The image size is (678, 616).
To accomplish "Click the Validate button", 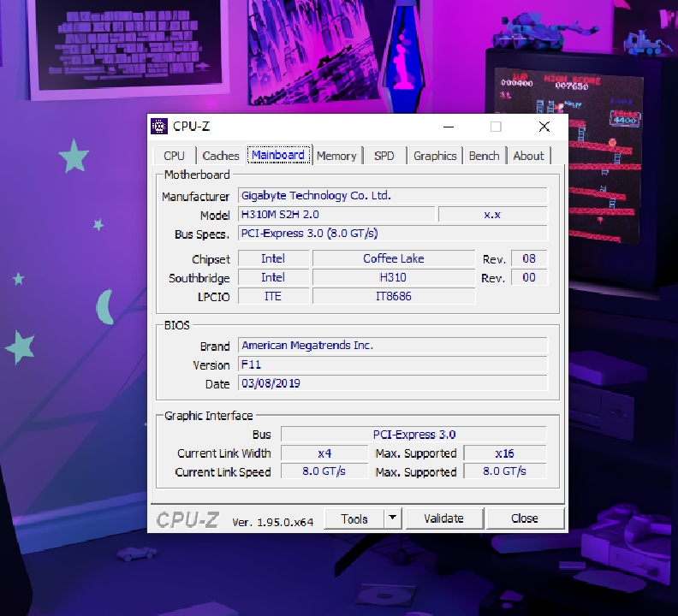I will point(443,518).
